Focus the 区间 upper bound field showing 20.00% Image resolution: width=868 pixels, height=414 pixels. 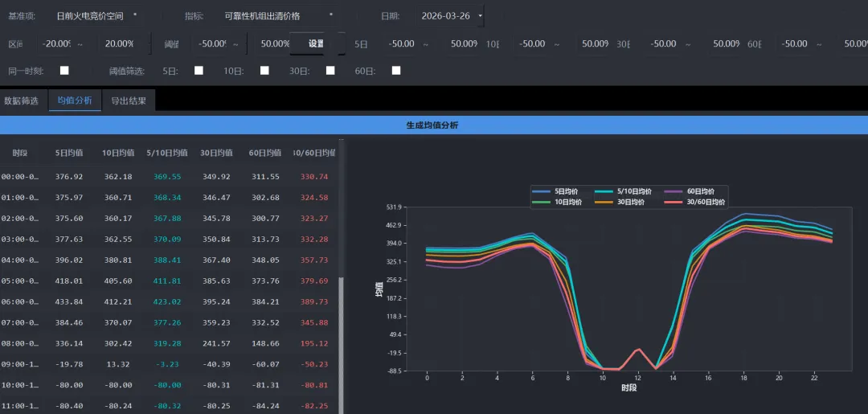click(x=119, y=43)
